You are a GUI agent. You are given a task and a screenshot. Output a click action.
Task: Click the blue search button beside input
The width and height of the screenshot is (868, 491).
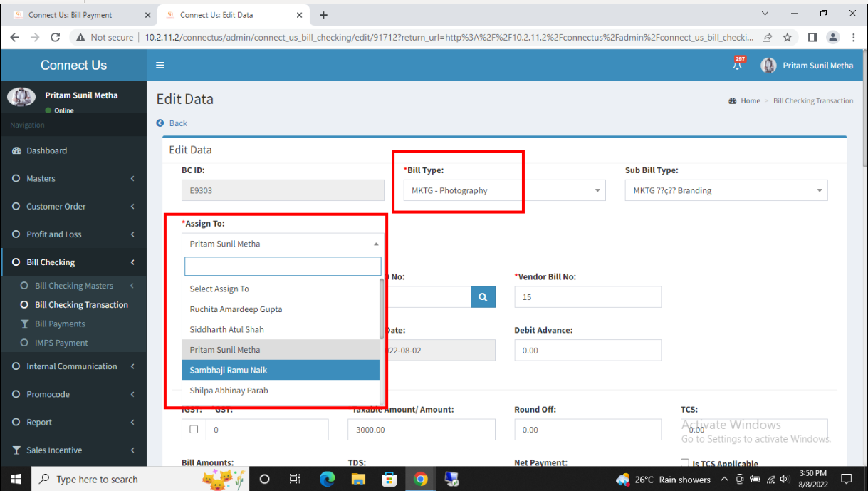pos(483,296)
